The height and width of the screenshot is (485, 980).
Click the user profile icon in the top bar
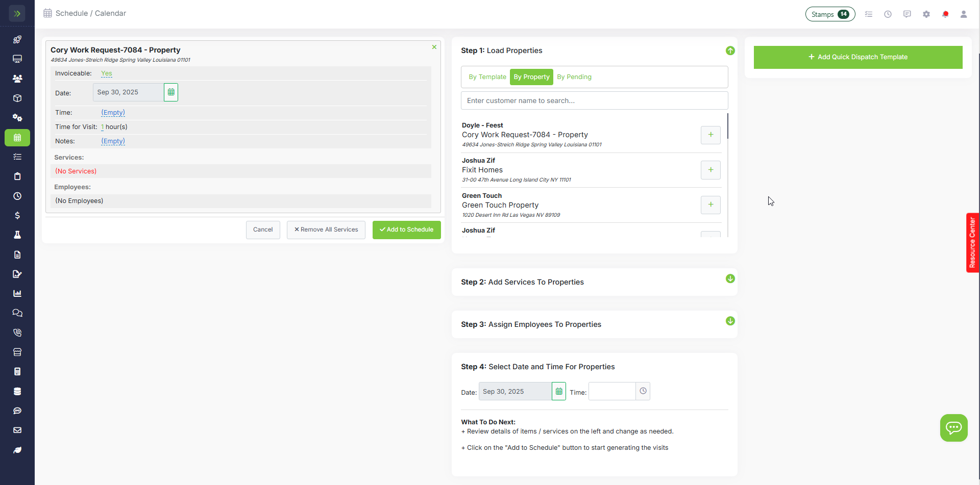click(964, 14)
